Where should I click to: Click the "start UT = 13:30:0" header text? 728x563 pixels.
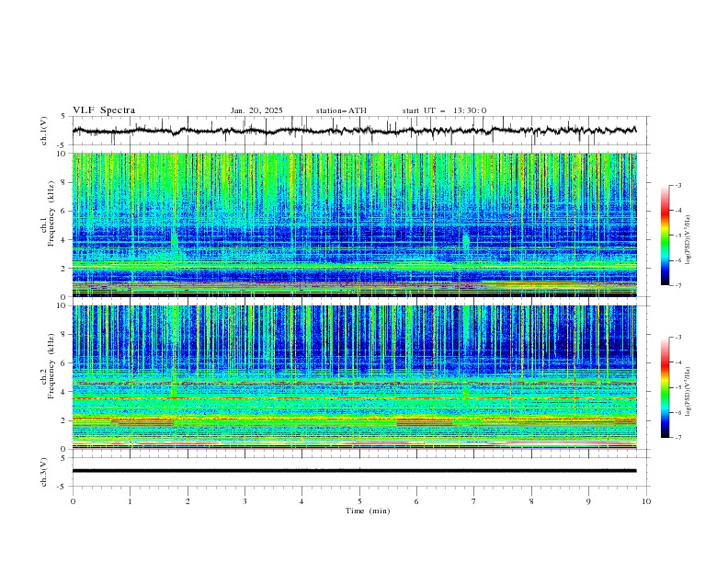[444, 110]
